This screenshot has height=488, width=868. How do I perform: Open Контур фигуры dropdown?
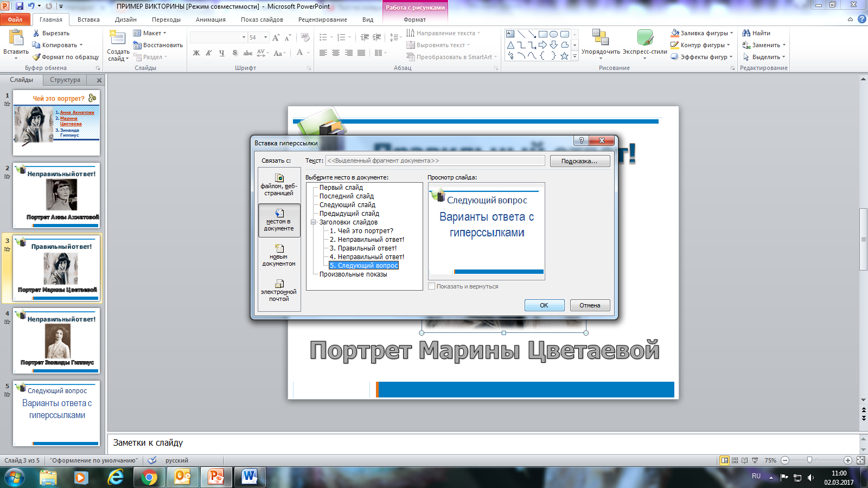(701, 45)
